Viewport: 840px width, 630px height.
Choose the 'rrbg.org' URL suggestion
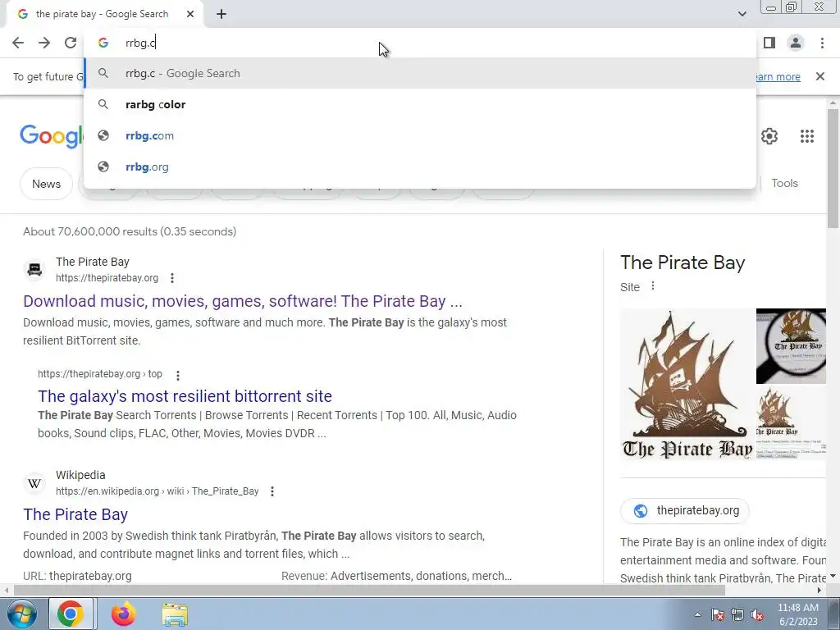point(420,167)
